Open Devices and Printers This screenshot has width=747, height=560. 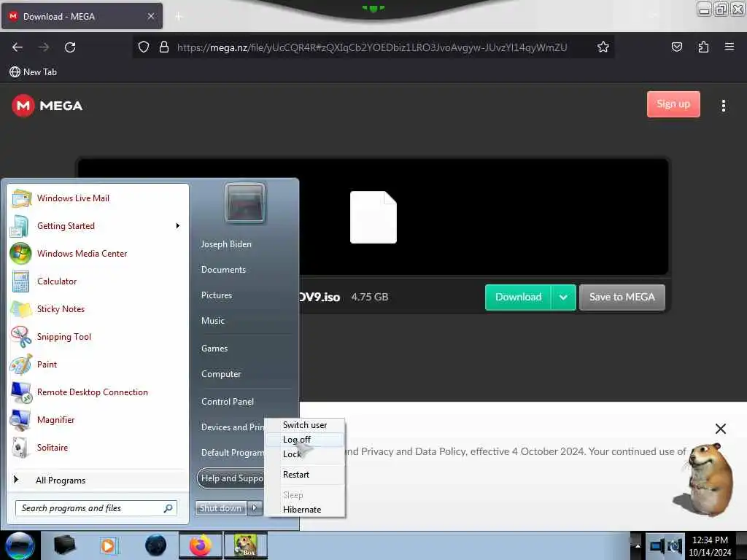(x=232, y=427)
